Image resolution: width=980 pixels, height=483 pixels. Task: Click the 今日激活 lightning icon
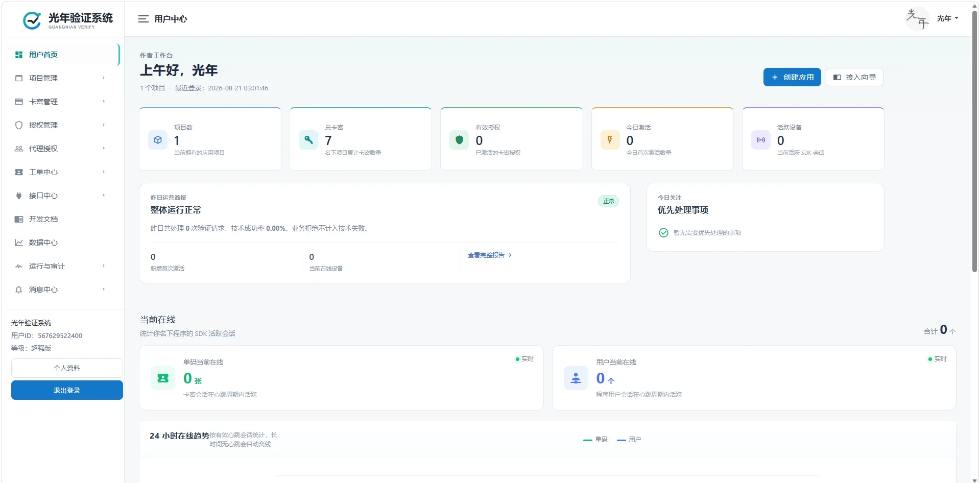(x=610, y=140)
